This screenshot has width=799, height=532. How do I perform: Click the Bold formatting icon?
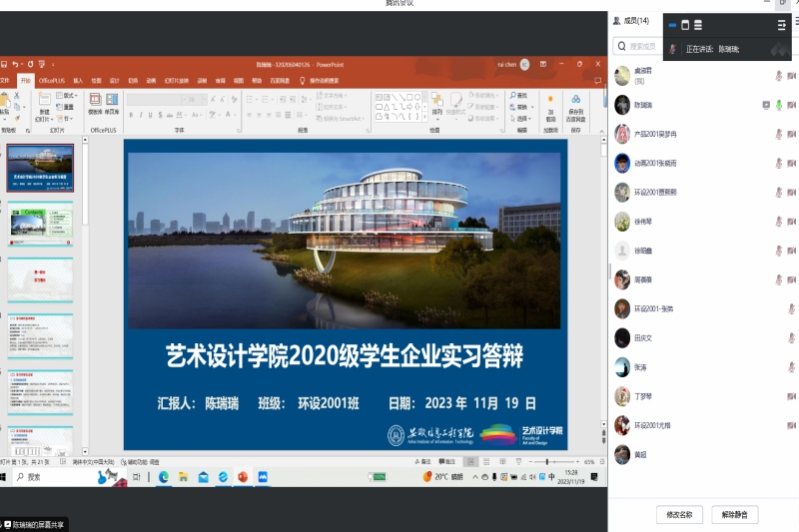[x=131, y=115]
